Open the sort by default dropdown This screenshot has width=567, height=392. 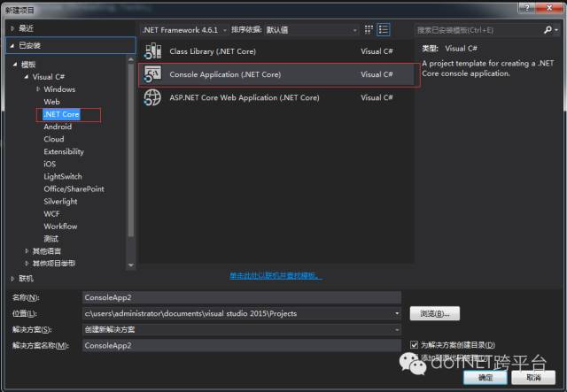pyautogui.click(x=312, y=30)
